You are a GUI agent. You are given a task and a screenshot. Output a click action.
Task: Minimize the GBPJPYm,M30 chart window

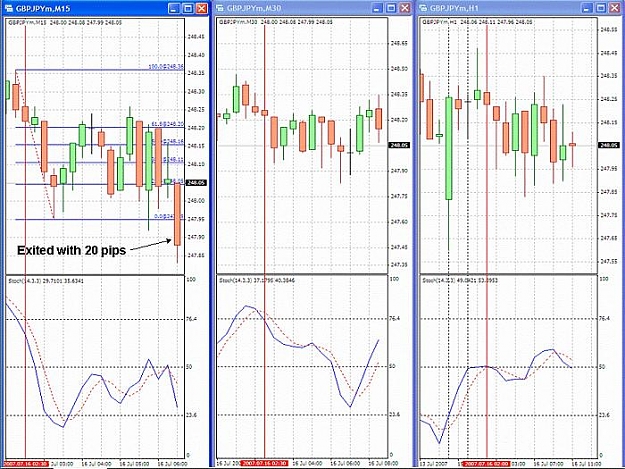tap(377, 8)
